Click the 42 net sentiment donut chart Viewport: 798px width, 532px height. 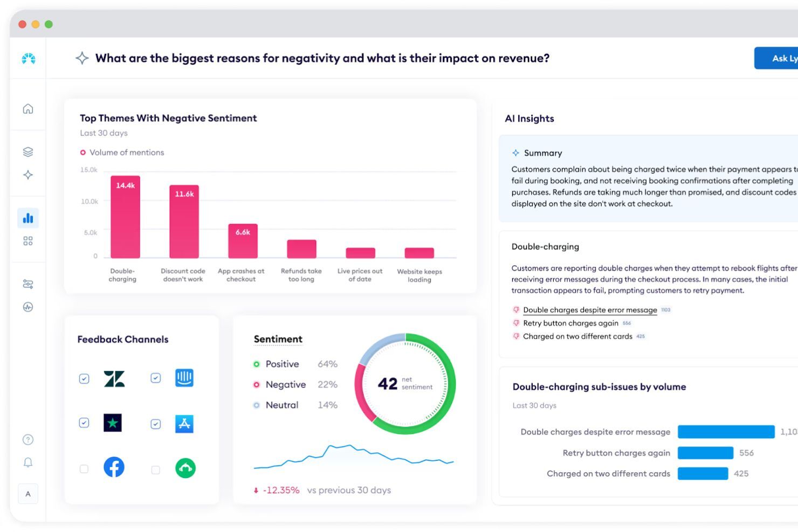click(x=405, y=384)
